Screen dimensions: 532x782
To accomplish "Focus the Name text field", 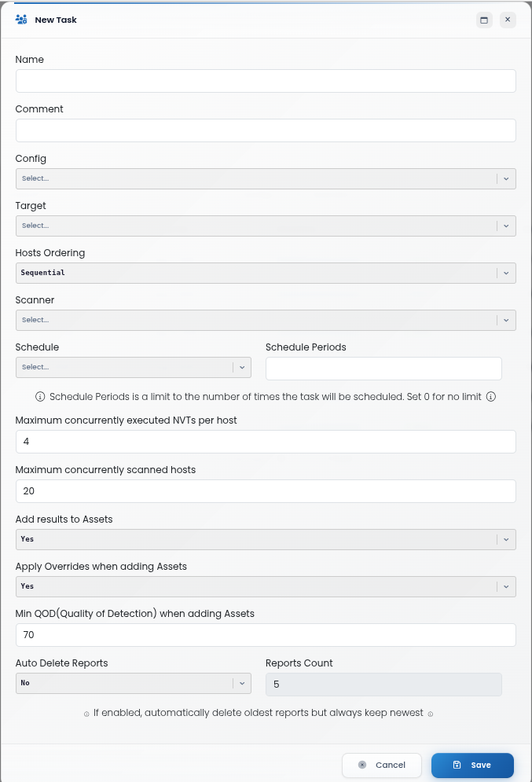I will click(x=266, y=81).
